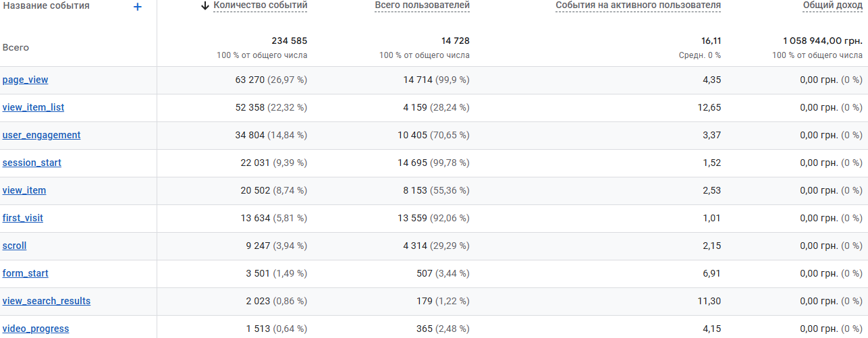Open the video_progress event link
The height and width of the screenshot is (338, 868).
pos(36,329)
